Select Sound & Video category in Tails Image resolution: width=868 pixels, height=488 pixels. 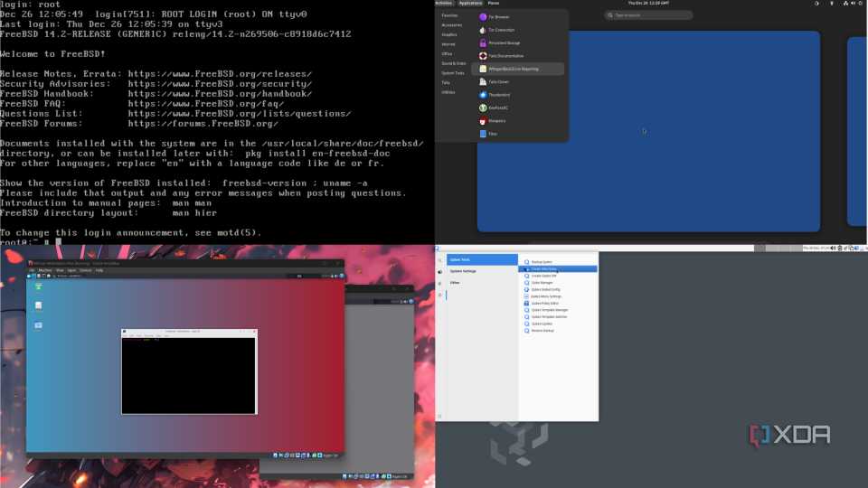pos(453,63)
